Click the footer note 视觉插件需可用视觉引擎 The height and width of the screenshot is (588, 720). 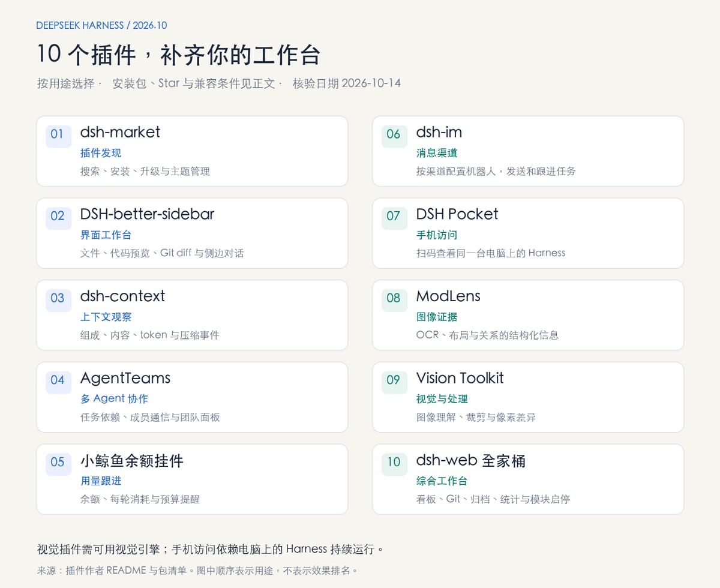(x=210, y=549)
